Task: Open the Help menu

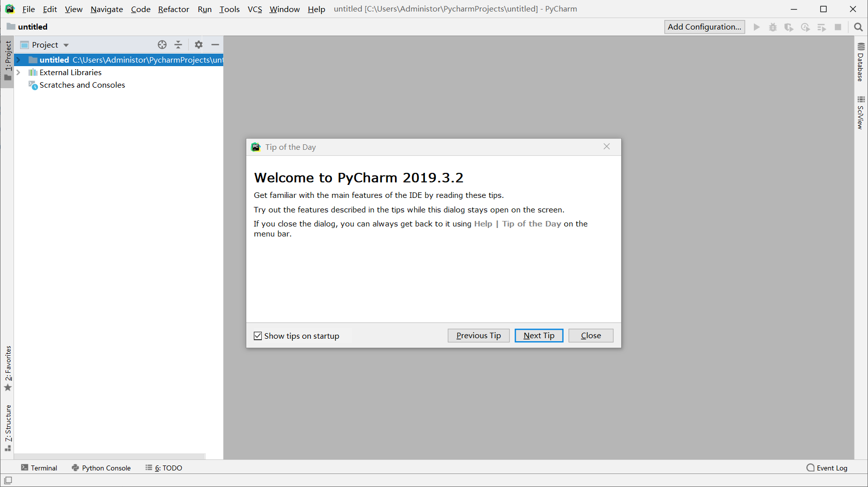Action: point(316,9)
